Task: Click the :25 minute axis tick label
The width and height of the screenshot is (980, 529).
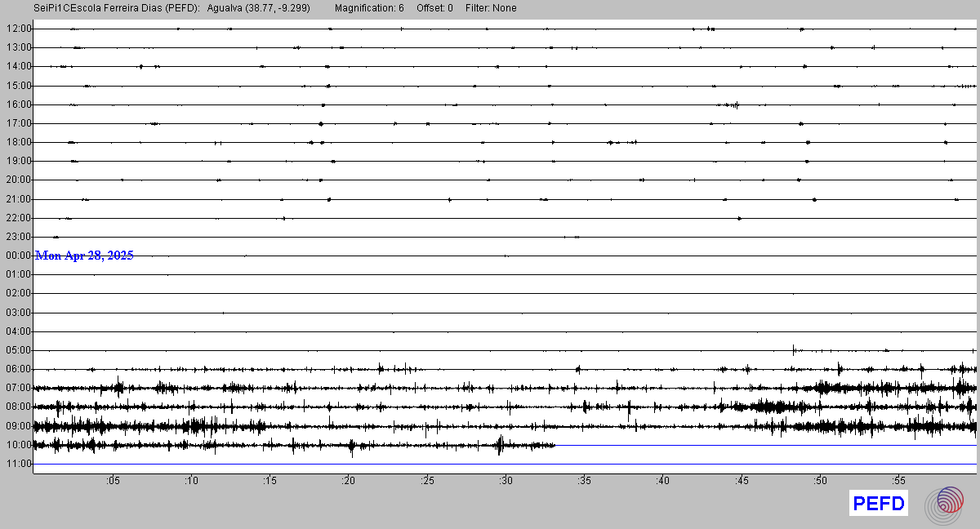Action: tap(426, 480)
